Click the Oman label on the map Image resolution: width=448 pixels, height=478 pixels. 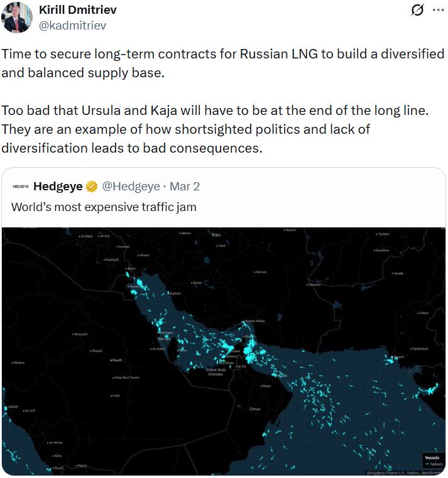coord(254,409)
